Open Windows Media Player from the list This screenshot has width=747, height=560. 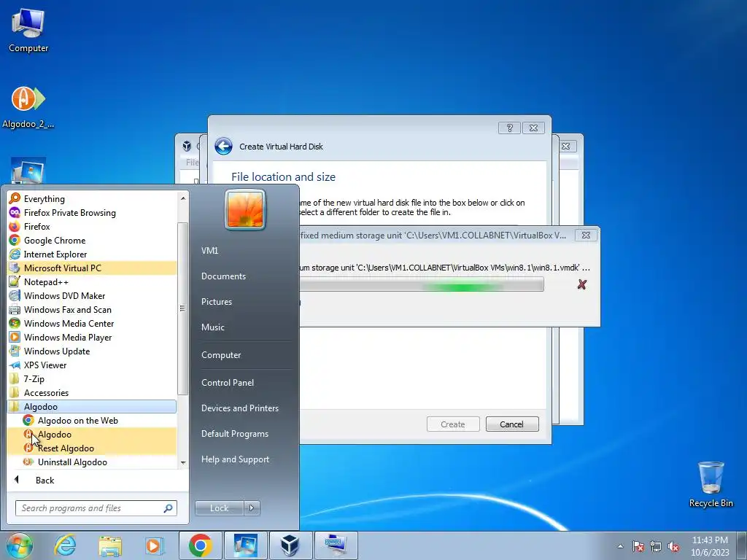click(92, 337)
